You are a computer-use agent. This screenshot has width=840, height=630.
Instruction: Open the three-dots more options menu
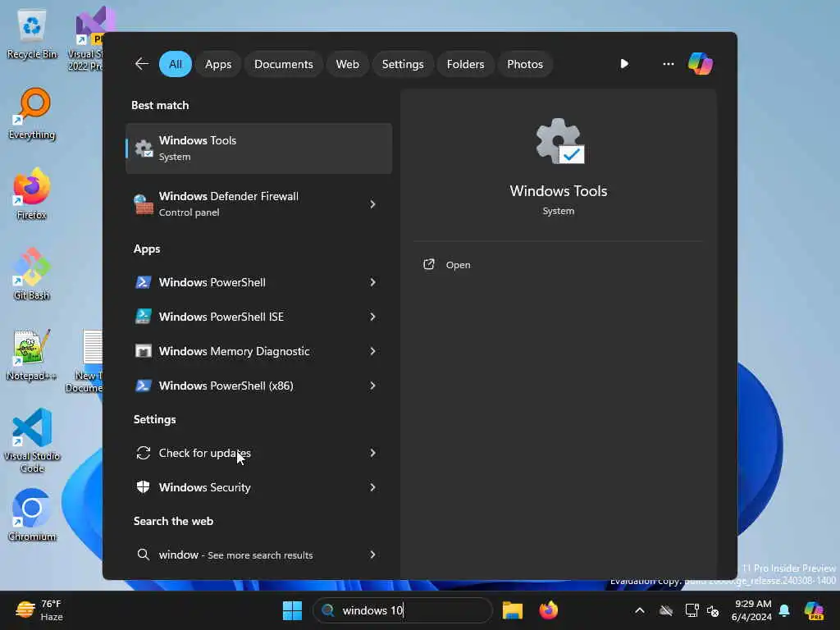tap(668, 64)
